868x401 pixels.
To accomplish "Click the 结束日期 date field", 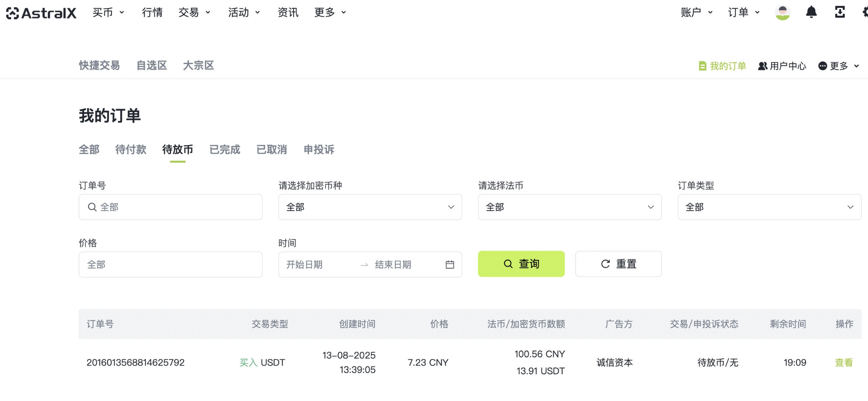I will tap(393, 265).
